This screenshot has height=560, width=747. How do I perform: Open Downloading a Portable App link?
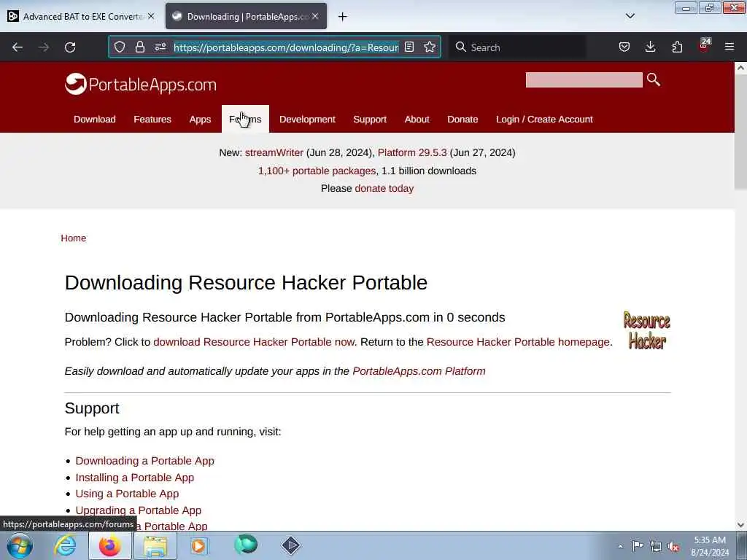click(145, 461)
